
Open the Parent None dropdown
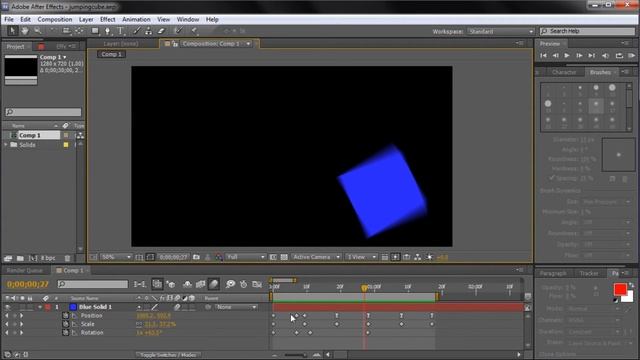(236, 307)
